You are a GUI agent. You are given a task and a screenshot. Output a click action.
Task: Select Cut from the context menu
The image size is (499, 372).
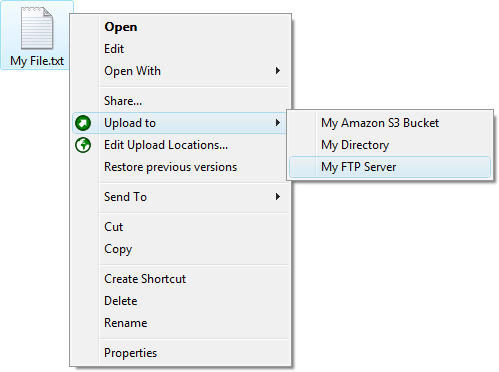[114, 227]
